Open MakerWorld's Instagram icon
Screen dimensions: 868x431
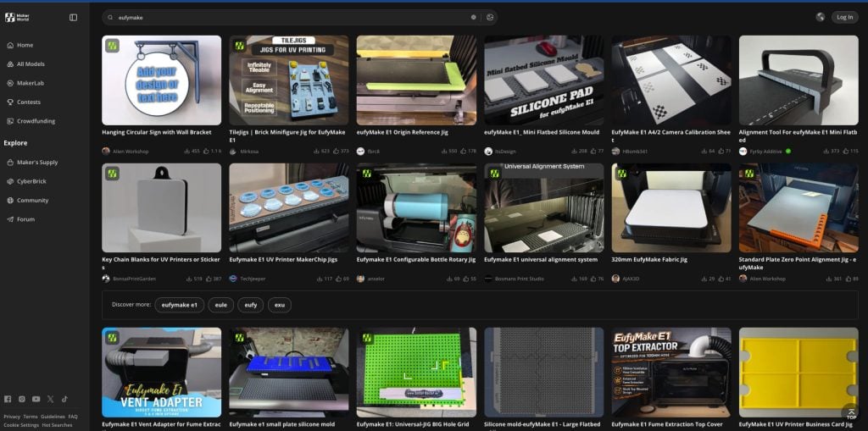22,399
